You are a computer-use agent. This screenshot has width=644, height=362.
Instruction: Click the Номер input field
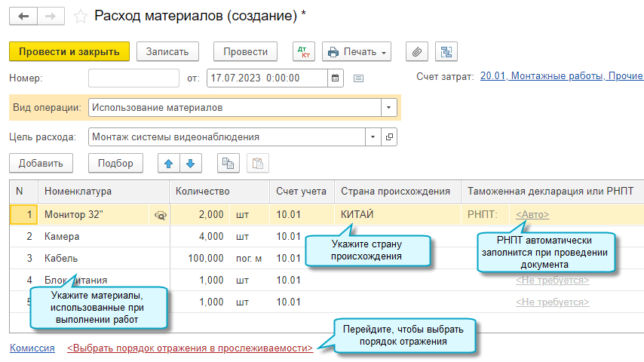[133, 78]
